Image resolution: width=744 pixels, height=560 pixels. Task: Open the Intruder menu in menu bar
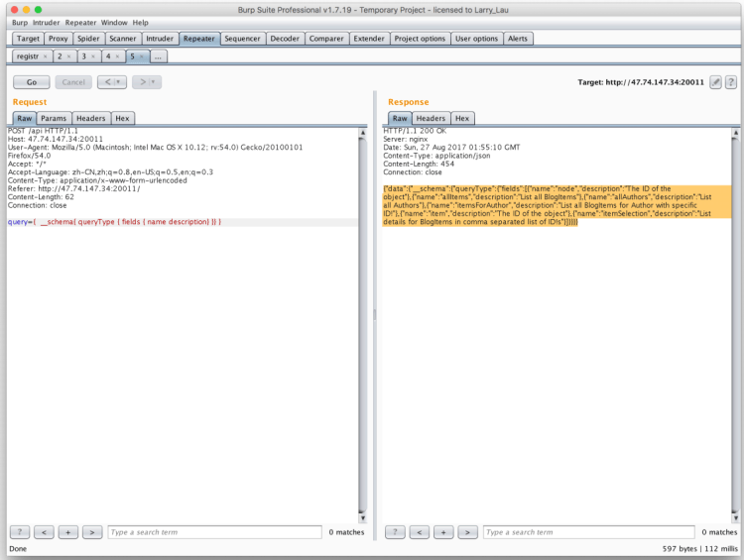pyautogui.click(x=46, y=22)
